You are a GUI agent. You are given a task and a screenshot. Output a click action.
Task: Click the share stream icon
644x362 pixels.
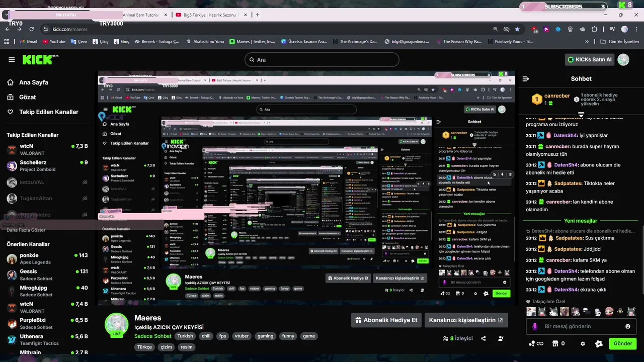tap(484, 339)
